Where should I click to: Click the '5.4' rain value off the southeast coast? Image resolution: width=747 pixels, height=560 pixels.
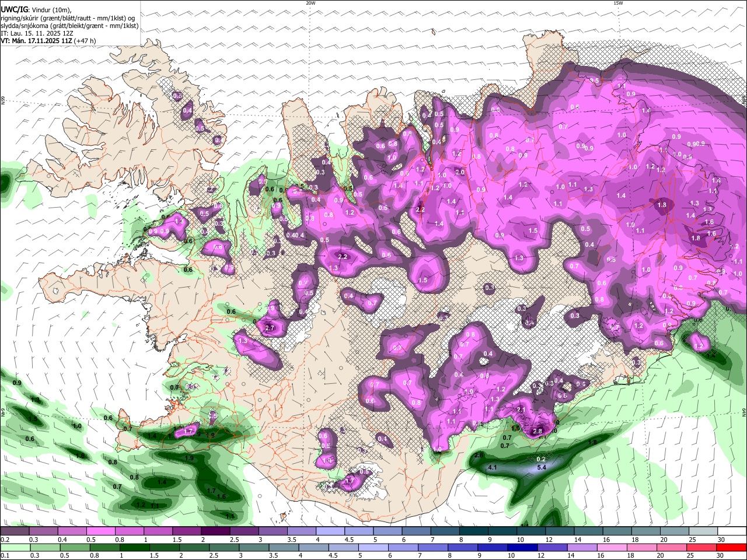tap(541, 467)
